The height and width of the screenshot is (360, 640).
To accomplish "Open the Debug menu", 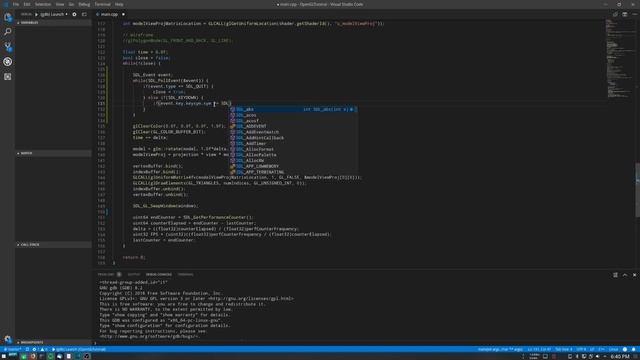I will [x=84, y=4].
